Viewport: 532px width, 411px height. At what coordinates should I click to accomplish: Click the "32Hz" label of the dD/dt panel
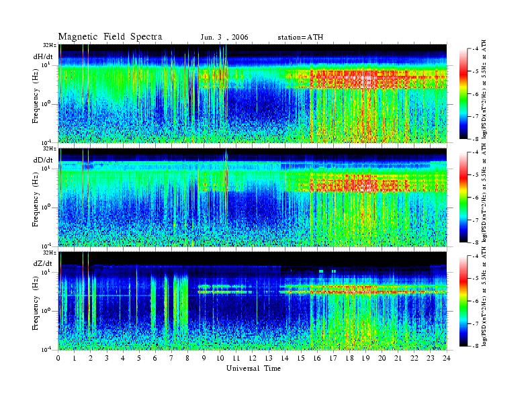click(49, 149)
